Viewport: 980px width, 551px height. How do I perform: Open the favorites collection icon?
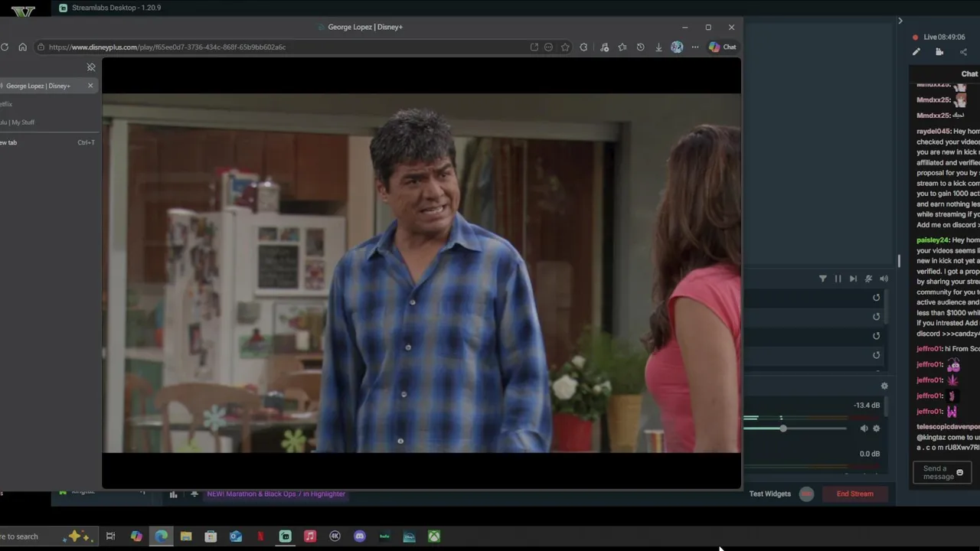click(622, 47)
